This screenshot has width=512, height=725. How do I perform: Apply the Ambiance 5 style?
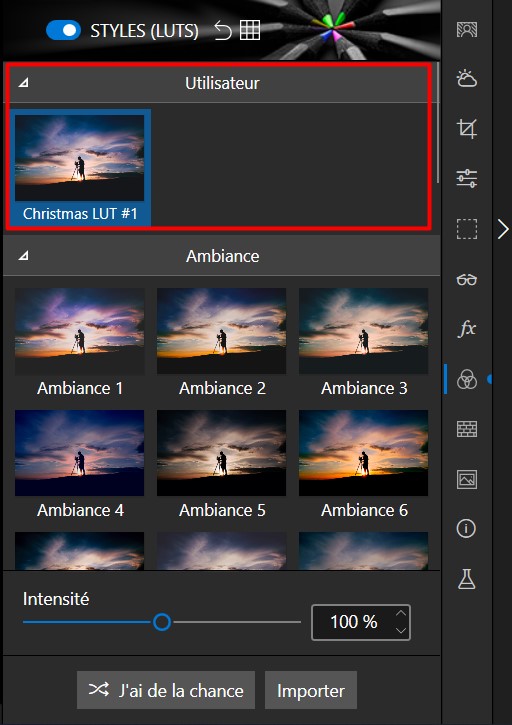coord(222,465)
